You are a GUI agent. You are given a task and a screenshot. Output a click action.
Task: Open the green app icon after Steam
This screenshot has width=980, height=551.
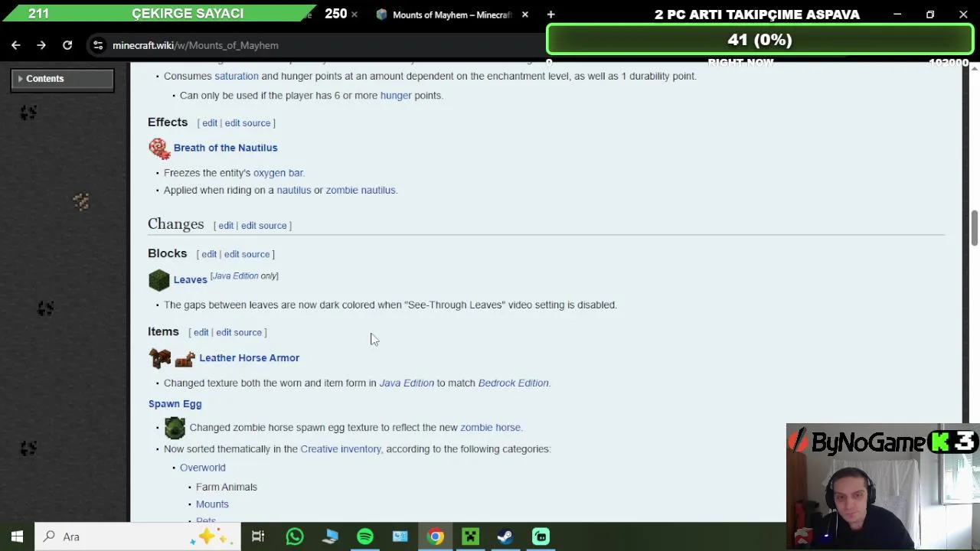(x=541, y=536)
